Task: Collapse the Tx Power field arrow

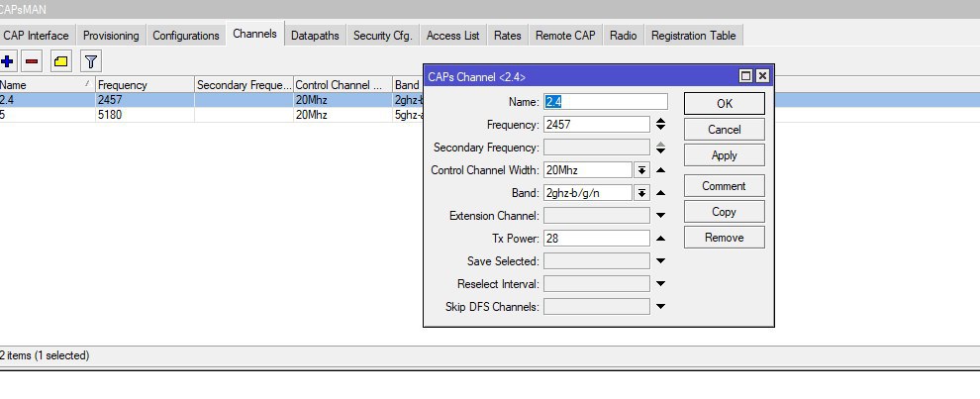Action: (x=660, y=239)
